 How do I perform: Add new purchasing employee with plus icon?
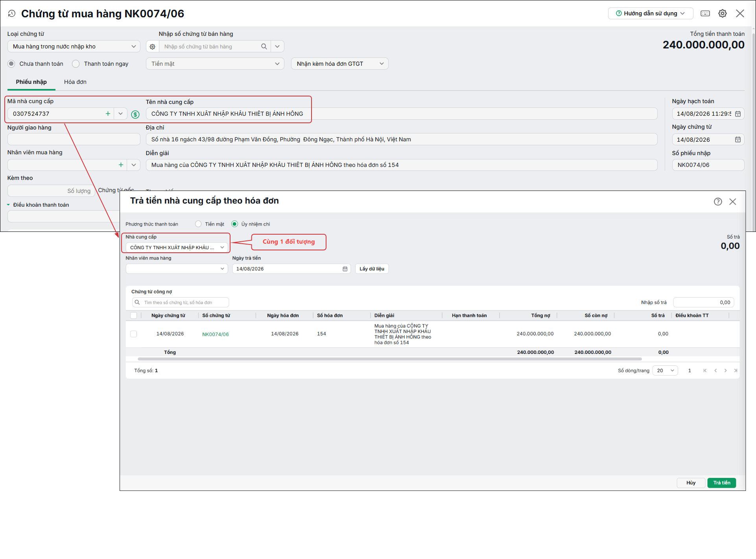click(121, 165)
